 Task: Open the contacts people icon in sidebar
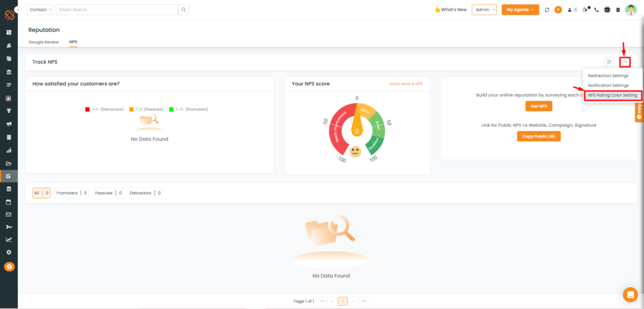click(9, 46)
